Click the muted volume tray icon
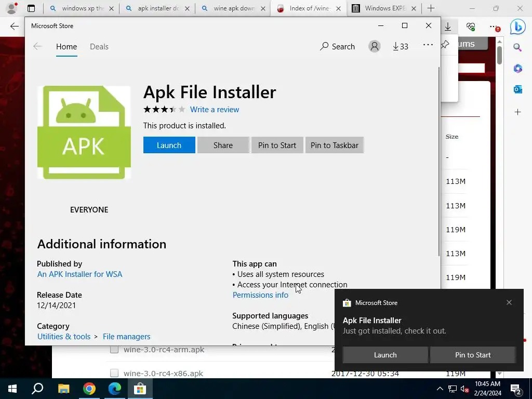 click(464, 389)
